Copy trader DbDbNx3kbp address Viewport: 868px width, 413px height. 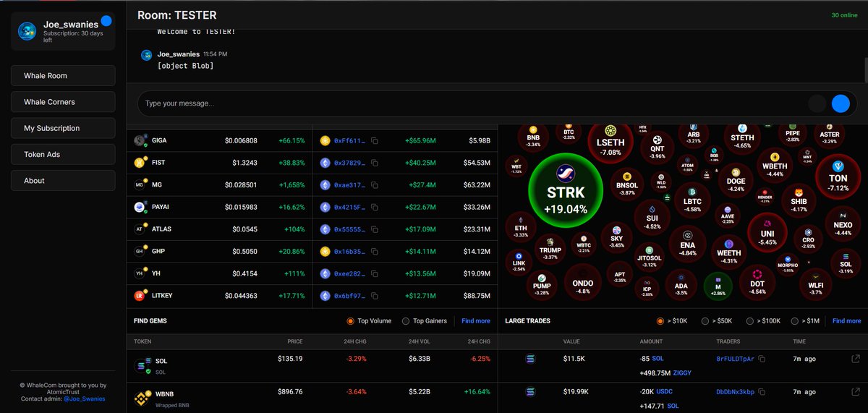[762, 392]
